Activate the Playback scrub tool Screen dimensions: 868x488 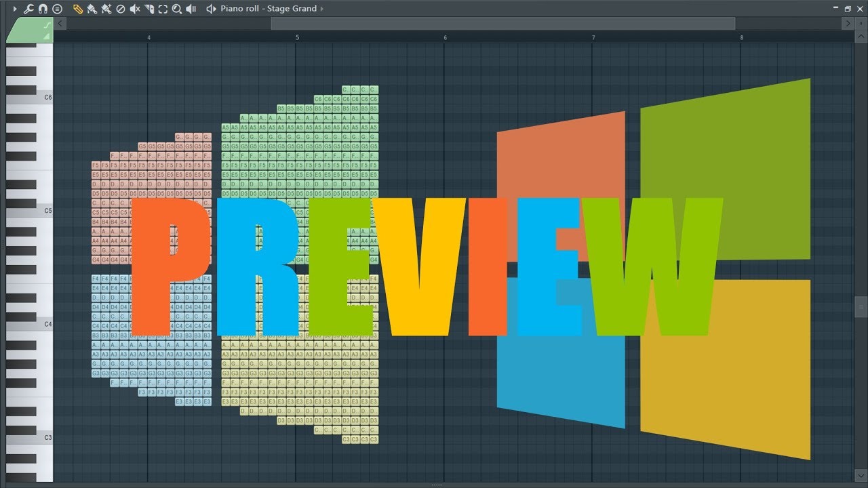[191, 9]
